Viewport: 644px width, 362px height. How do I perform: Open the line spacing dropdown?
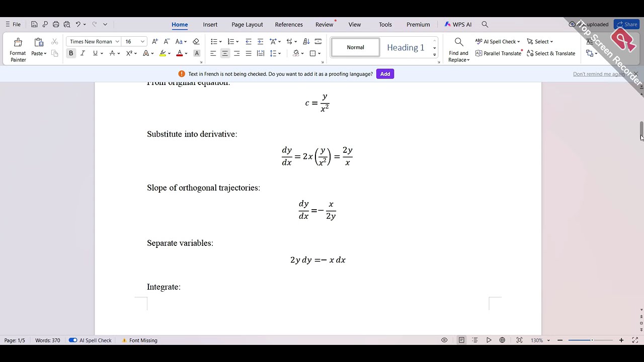[279, 53]
